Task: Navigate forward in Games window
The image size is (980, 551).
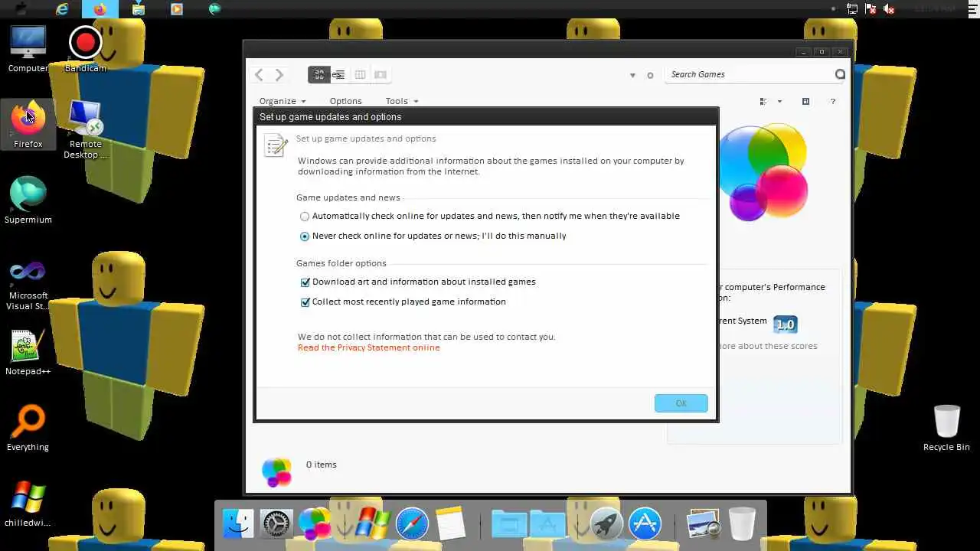Action: click(279, 74)
